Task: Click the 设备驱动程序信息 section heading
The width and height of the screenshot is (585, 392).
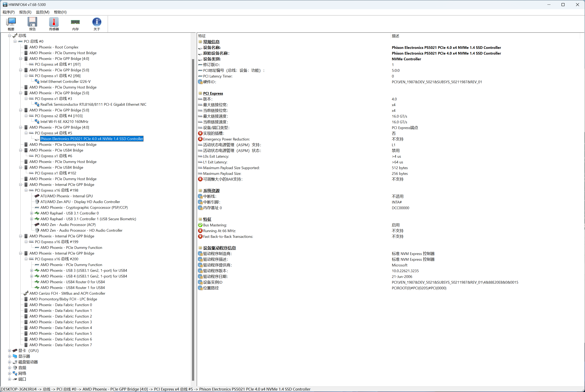Action: (219, 248)
